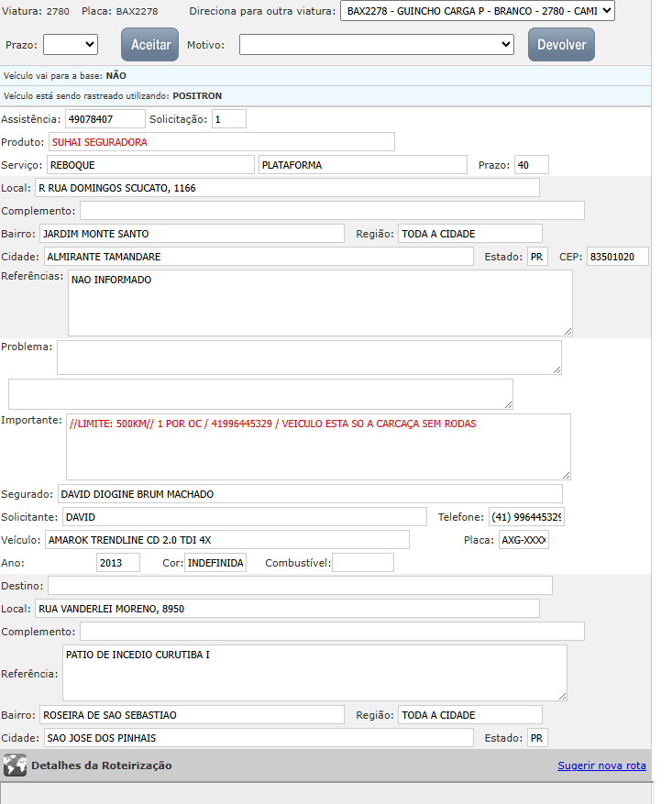The image size is (672, 804).
Task: Click the empty Complemento field under the Domingos Scucato address
Action: click(332, 211)
